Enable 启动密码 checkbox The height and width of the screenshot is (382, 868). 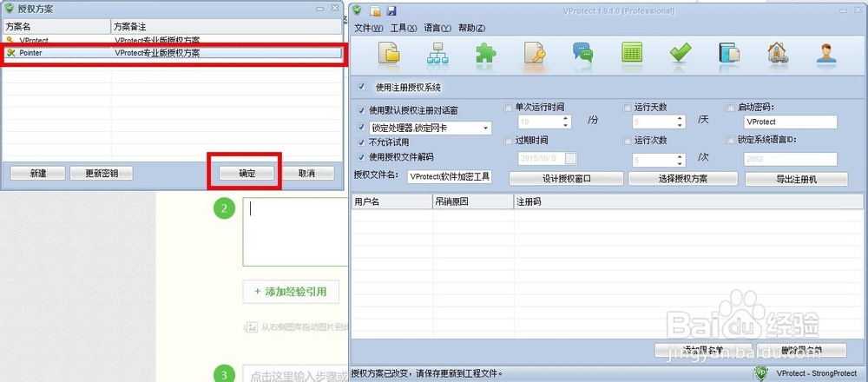[x=730, y=108]
